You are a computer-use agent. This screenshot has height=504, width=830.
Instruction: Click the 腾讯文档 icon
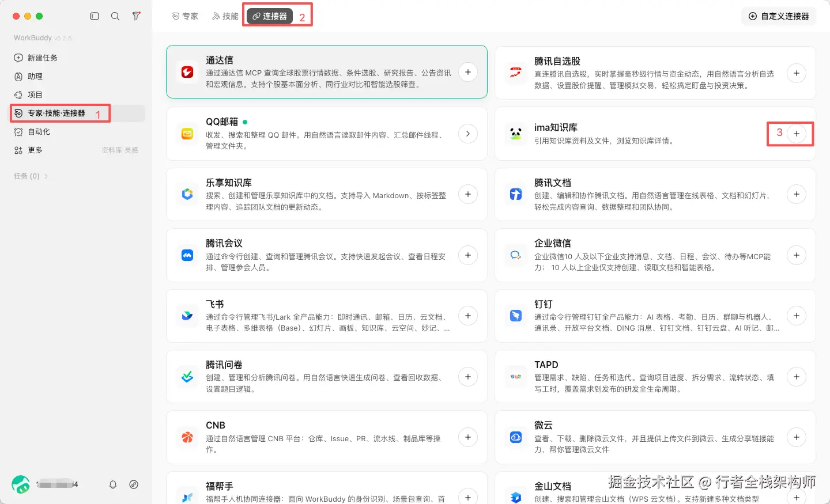[x=516, y=194]
